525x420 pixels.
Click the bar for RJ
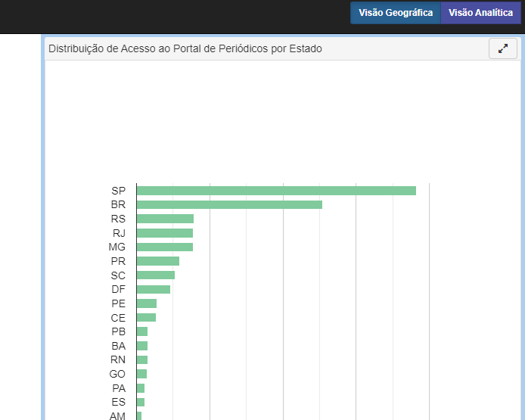(x=165, y=233)
